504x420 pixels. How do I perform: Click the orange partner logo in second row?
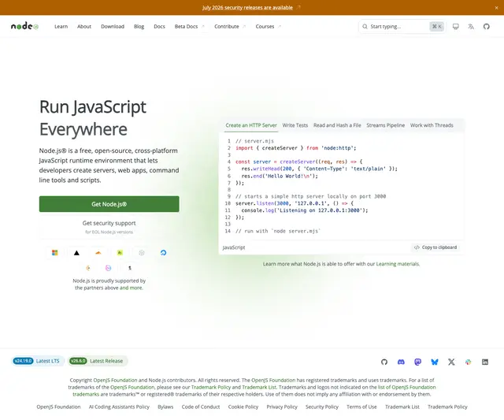pos(87,268)
